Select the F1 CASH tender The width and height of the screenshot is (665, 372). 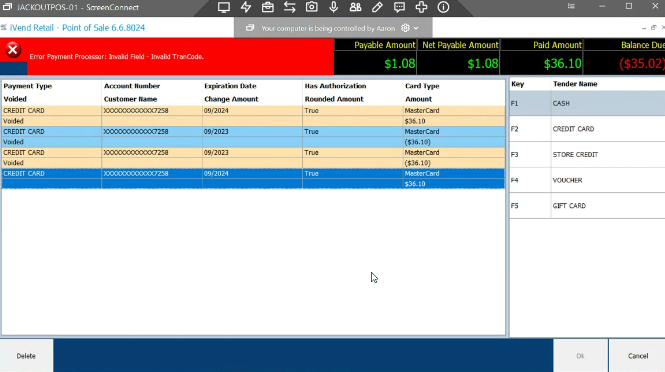587,103
